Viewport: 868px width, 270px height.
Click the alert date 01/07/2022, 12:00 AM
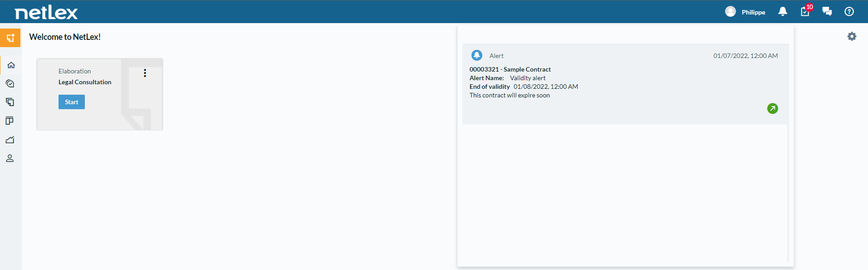click(745, 56)
